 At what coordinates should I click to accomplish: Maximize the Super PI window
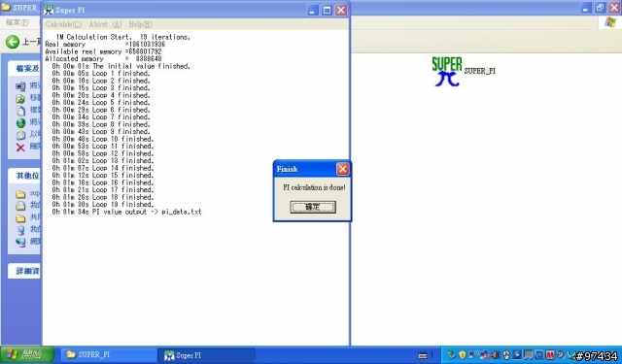(327, 11)
